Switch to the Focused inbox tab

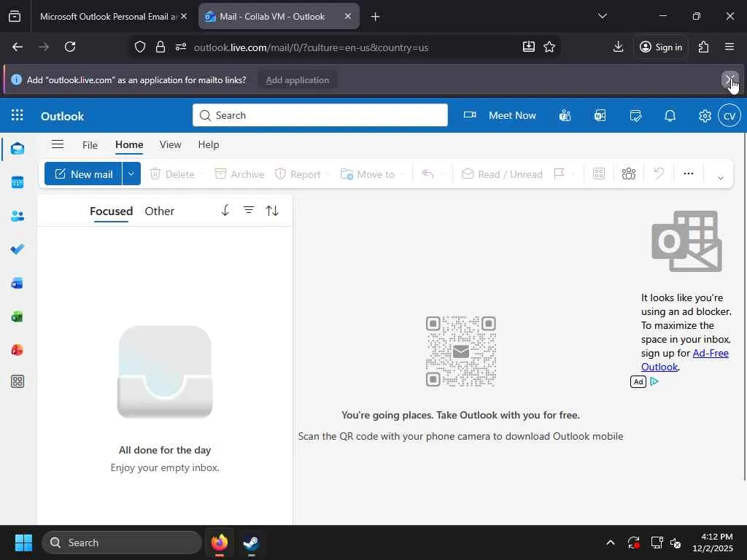tap(111, 211)
